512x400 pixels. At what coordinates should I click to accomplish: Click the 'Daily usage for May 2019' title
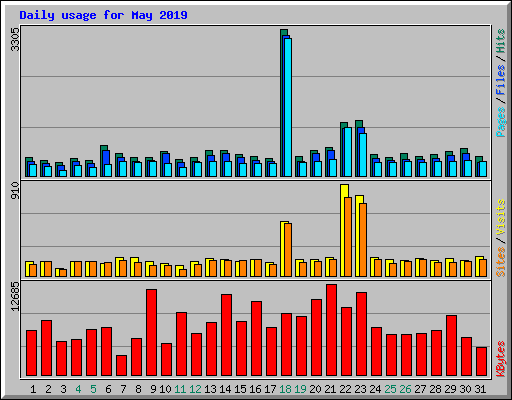(103, 15)
